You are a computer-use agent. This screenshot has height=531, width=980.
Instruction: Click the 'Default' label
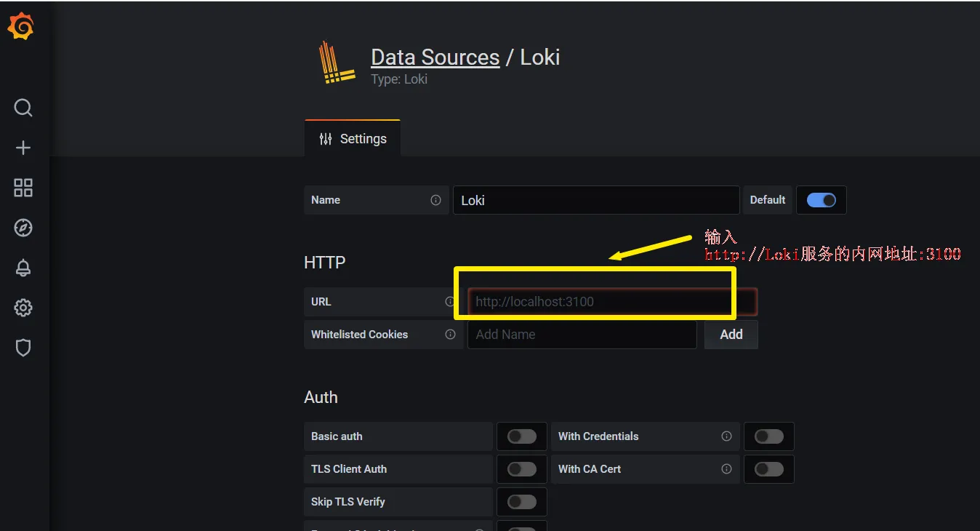768,200
